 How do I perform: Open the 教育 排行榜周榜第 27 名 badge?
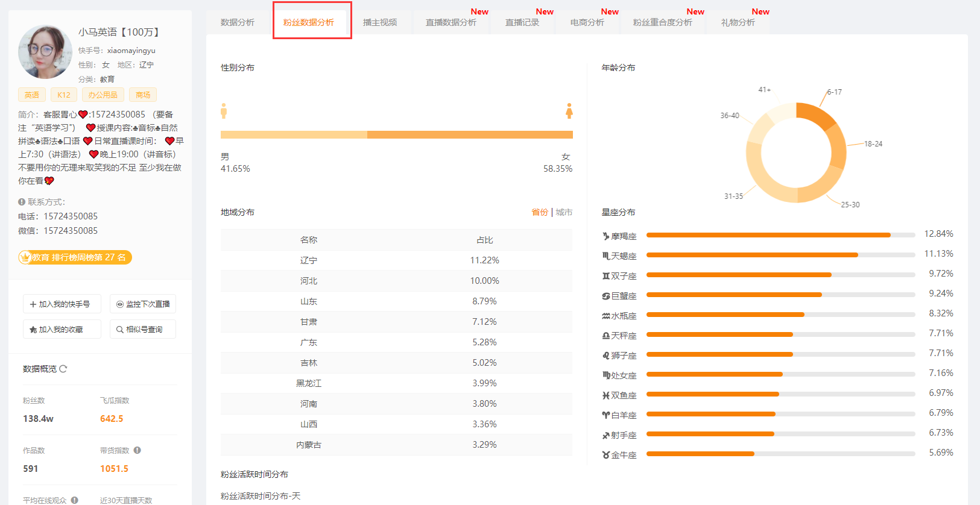click(75, 257)
